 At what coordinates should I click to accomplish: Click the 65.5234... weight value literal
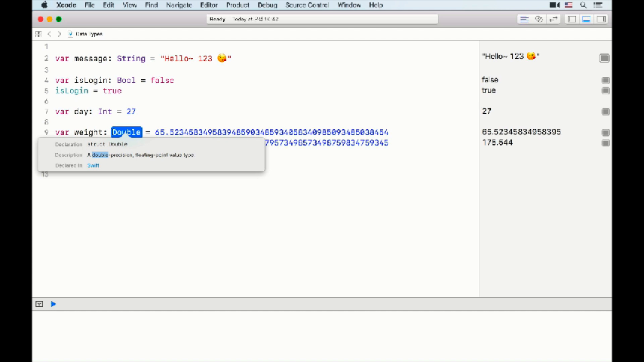coord(271,132)
